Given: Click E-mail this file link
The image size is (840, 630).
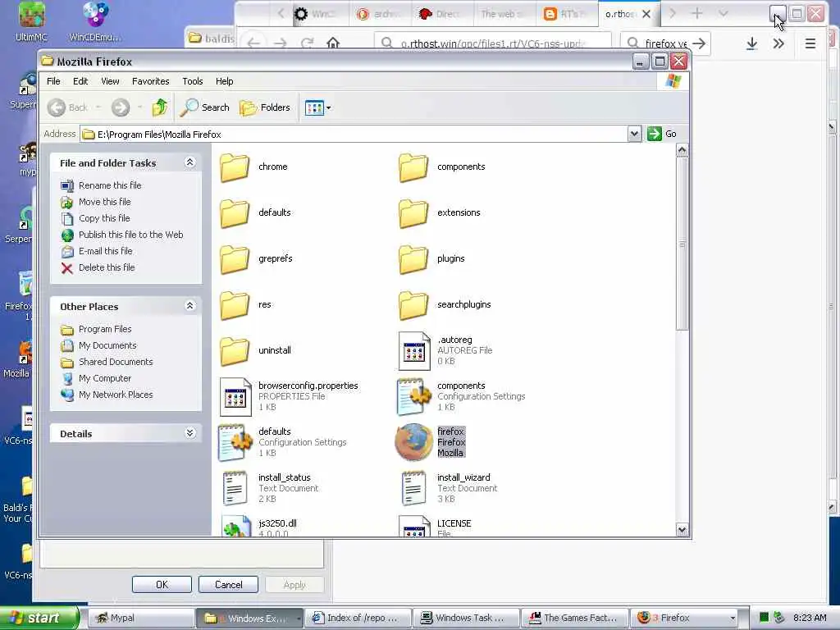Looking at the screenshot, I should tap(106, 251).
